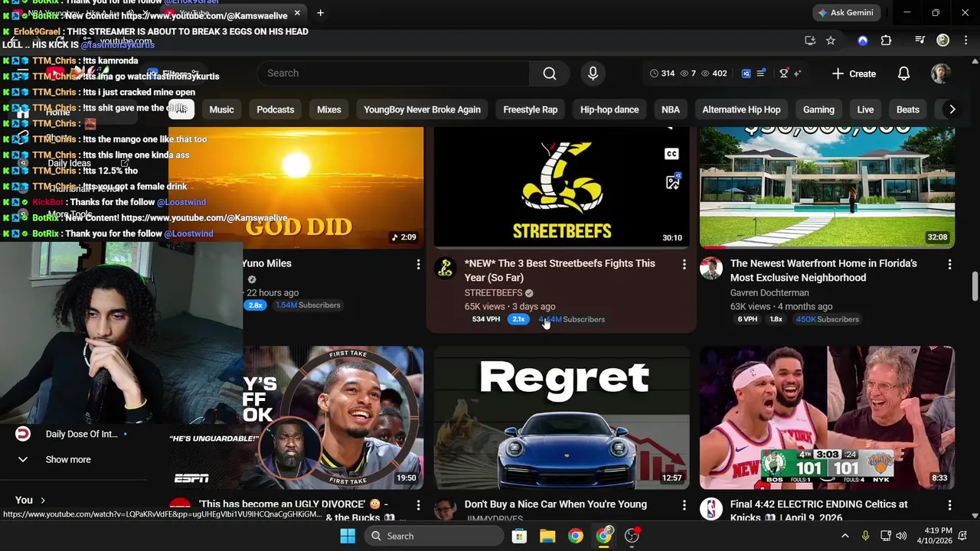Open Chrome three-dot menu
This screenshot has height=551, width=980.
[x=965, y=41]
